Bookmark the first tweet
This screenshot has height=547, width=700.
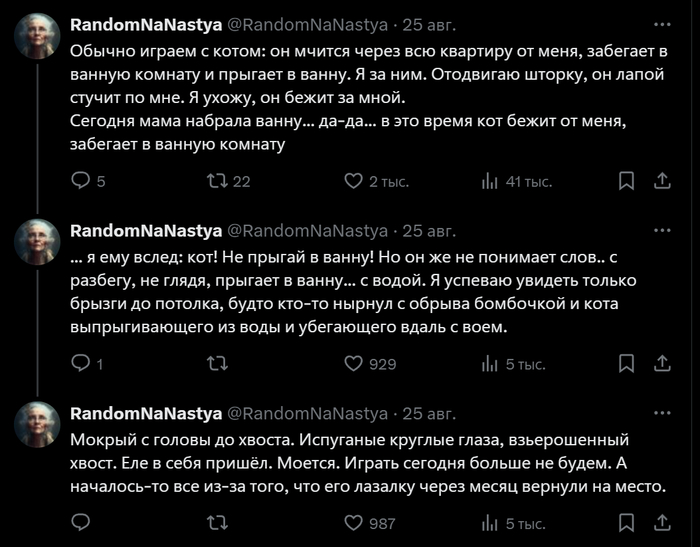pyautogui.click(x=626, y=181)
